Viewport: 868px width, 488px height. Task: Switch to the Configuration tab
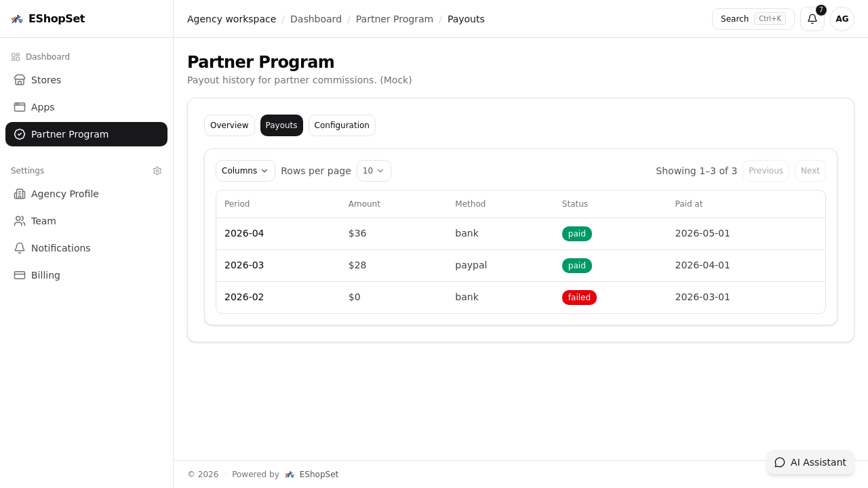point(342,125)
